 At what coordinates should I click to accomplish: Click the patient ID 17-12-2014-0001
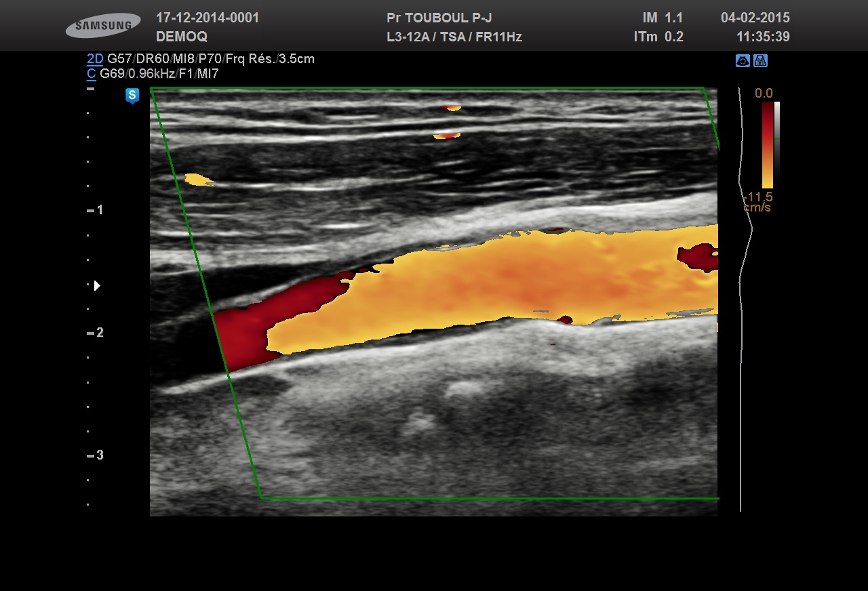(208, 18)
